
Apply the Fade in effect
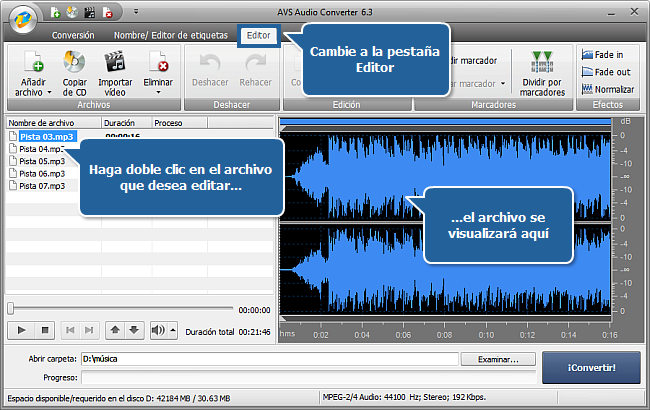coord(608,55)
